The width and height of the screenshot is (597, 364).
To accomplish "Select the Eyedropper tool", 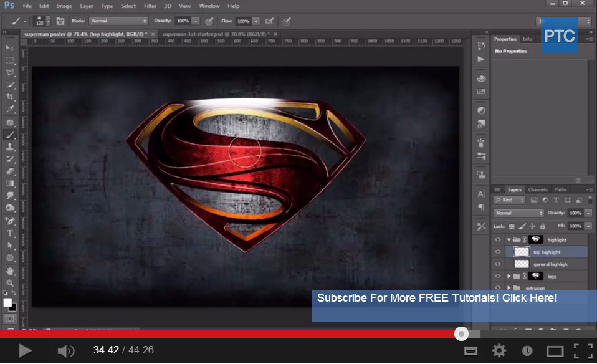I will tap(10, 109).
